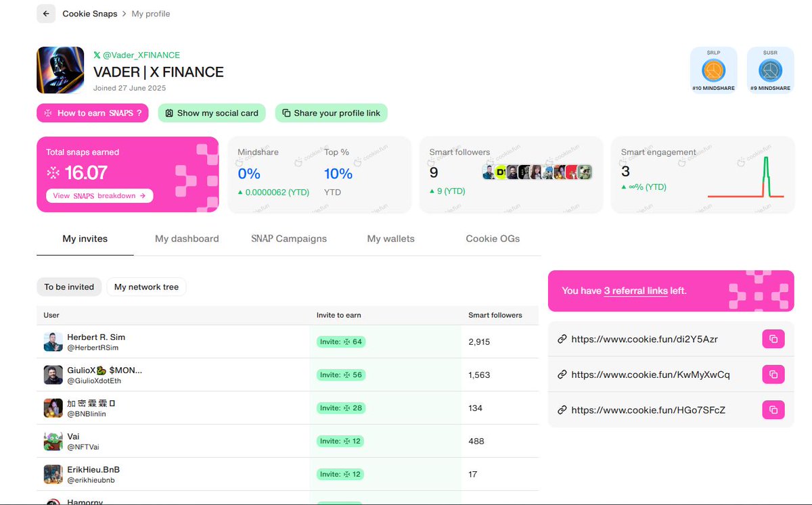Click Invite 12 for ErikHieu.BnB
The image size is (812, 505).
[x=341, y=475]
